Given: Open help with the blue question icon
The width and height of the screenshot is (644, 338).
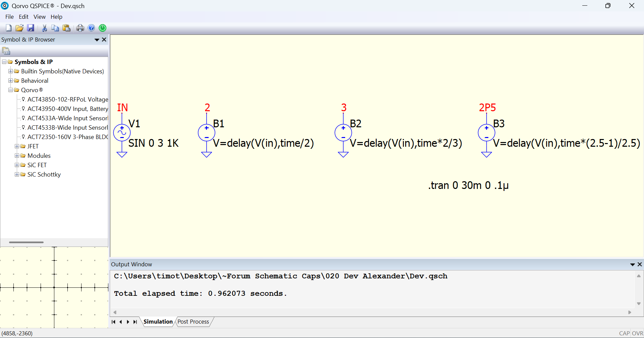Looking at the screenshot, I should (91, 28).
